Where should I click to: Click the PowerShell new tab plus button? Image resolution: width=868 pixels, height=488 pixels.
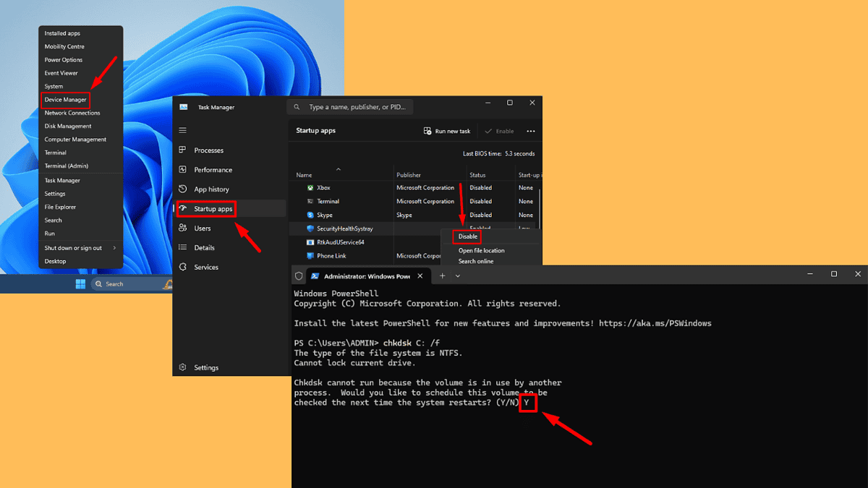coord(441,275)
